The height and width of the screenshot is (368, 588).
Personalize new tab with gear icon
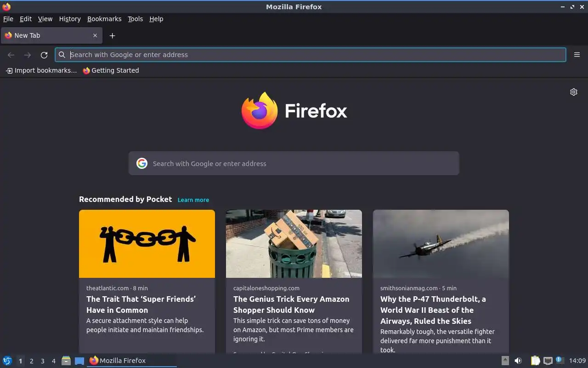(574, 92)
